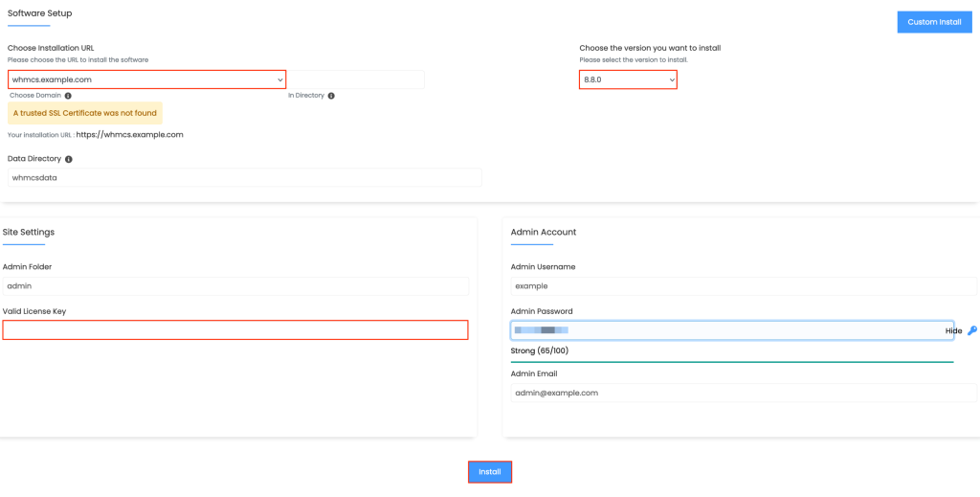This screenshot has width=980, height=497.
Task: Select the Software Setup section heading
Action: pyautogui.click(x=39, y=13)
